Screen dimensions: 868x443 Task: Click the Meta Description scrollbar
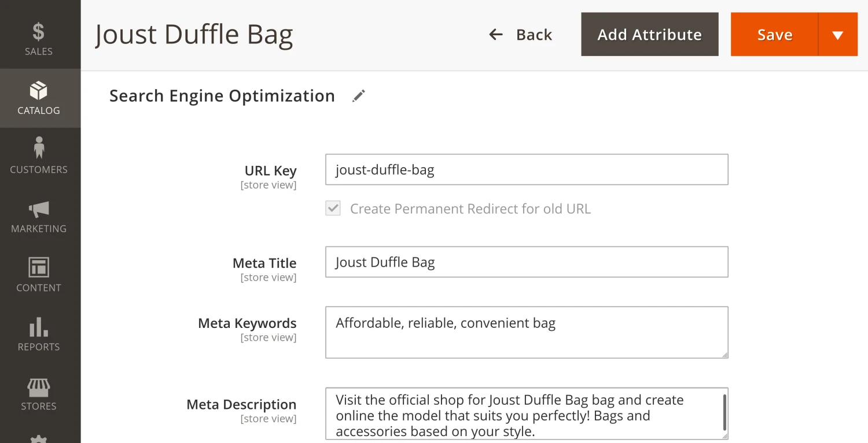click(724, 411)
